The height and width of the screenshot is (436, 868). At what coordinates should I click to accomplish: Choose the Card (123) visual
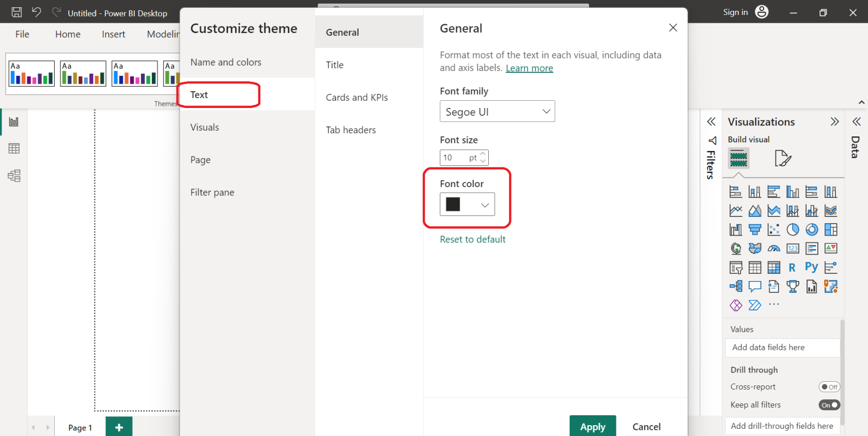(793, 248)
